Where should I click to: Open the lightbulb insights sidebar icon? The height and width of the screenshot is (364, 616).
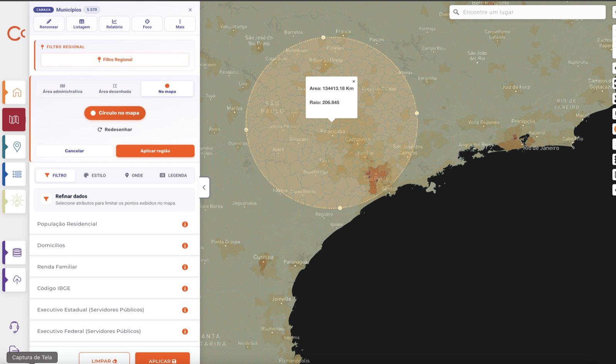click(17, 201)
